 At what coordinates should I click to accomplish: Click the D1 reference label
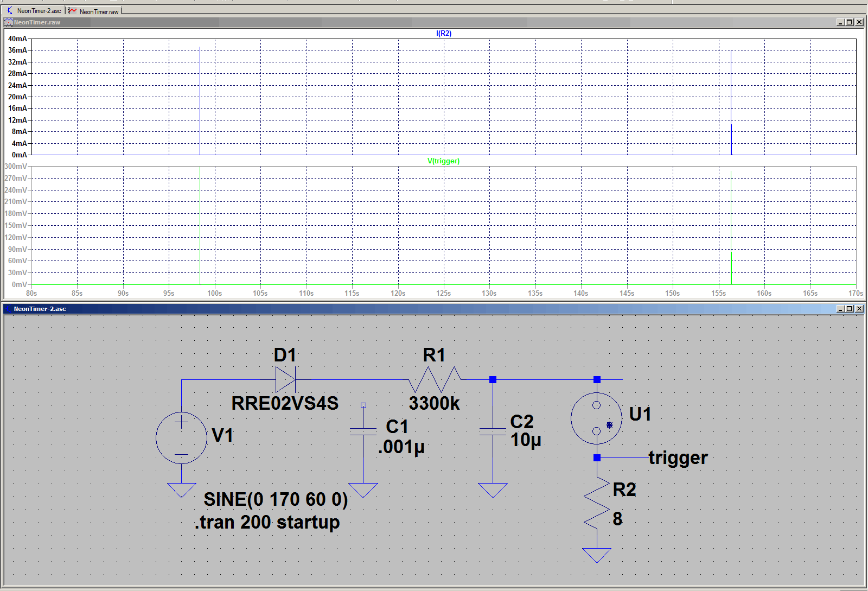click(x=285, y=355)
